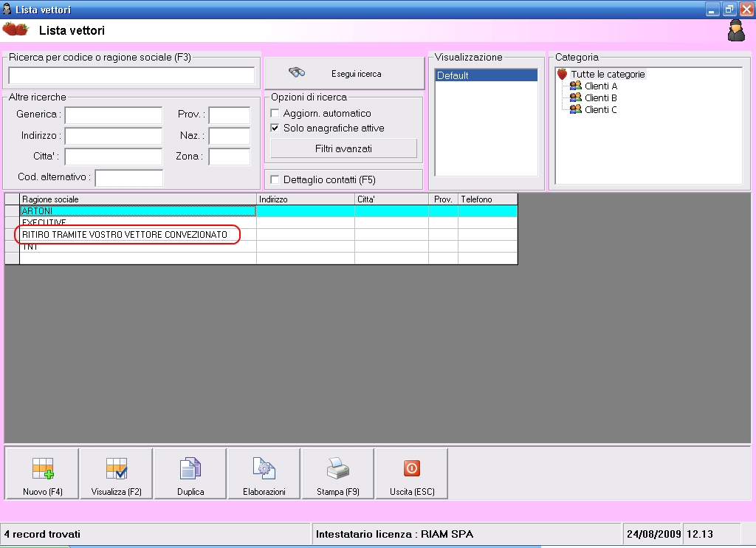Click the Citta' column header
756x548 pixels.
pyautogui.click(x=391, y=199)
